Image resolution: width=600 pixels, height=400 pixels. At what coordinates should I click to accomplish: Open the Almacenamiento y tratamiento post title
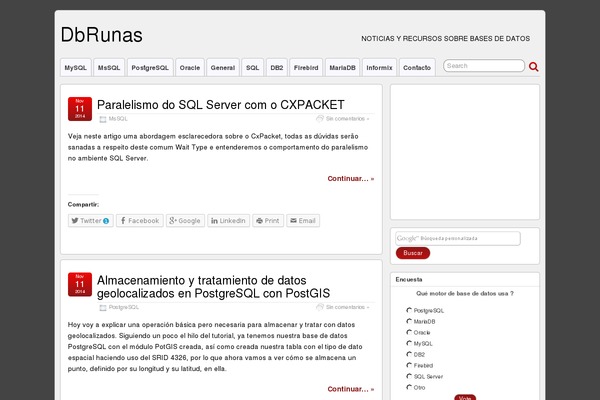(x=213, y=287)
